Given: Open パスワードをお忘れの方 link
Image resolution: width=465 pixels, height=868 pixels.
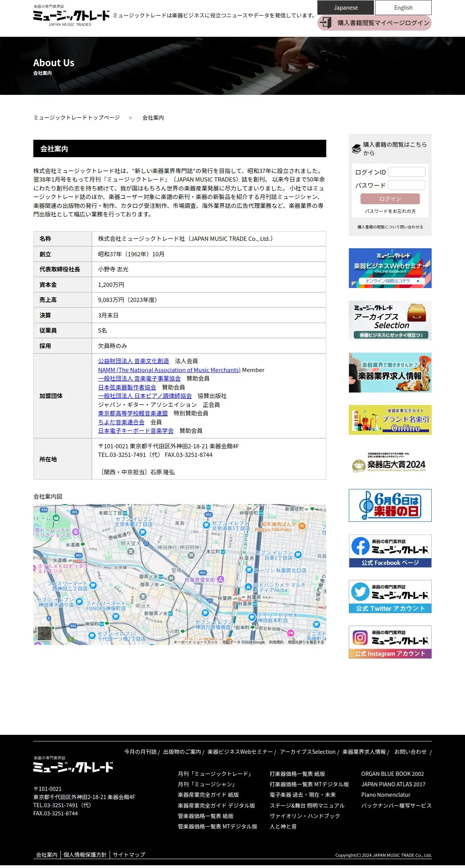Looking at the screenshot, I should (x=390, y=211).
